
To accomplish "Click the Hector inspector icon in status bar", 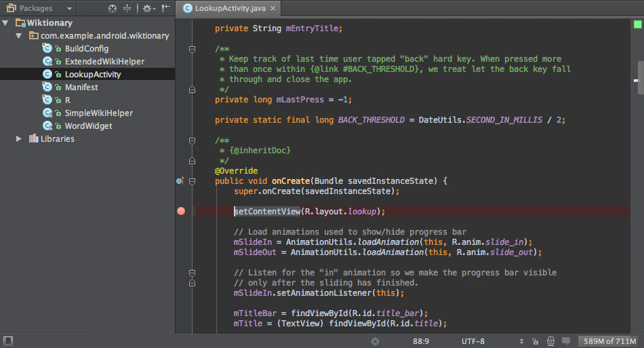I will 550,341.
